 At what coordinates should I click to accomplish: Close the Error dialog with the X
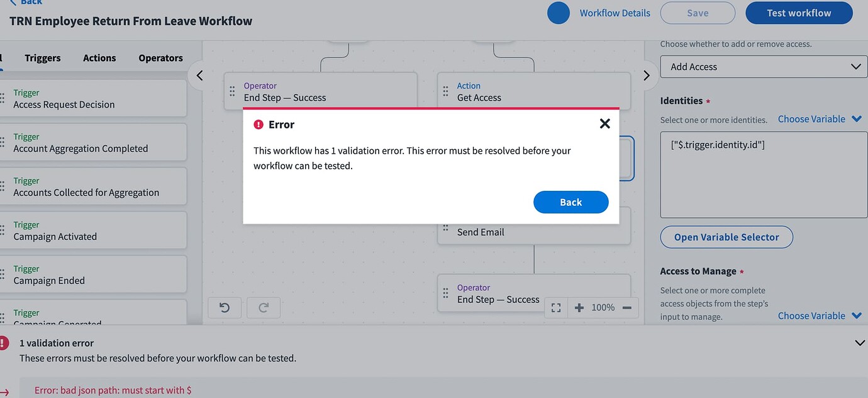(x=604, y=123)
